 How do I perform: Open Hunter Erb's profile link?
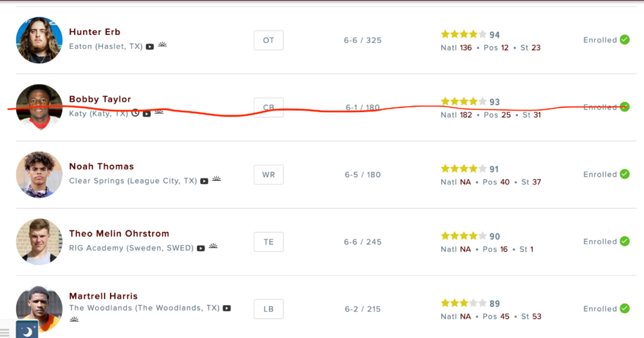point(95,32)
